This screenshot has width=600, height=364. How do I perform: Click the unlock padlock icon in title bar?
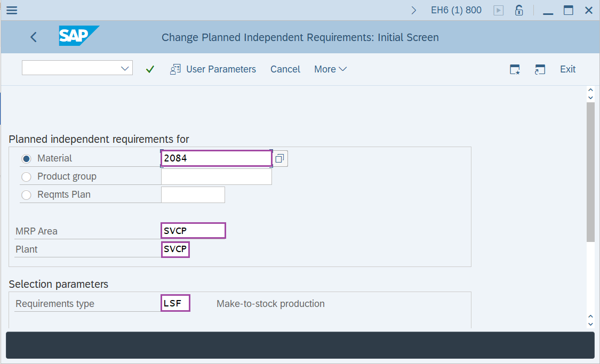pos(518,10)
